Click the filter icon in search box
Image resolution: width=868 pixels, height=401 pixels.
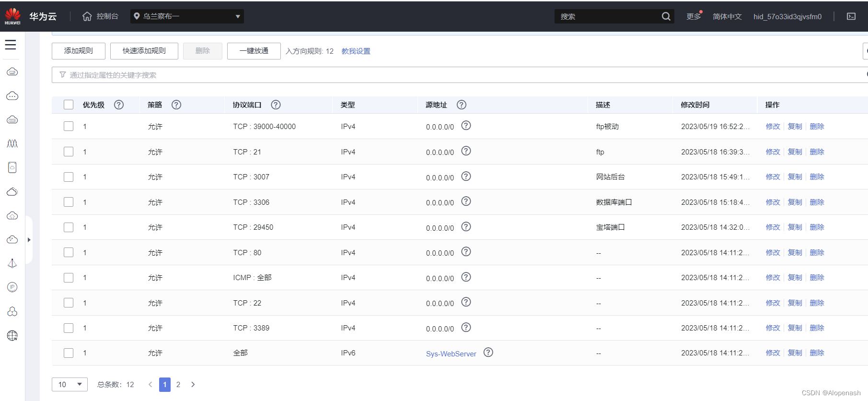point(63,75)
